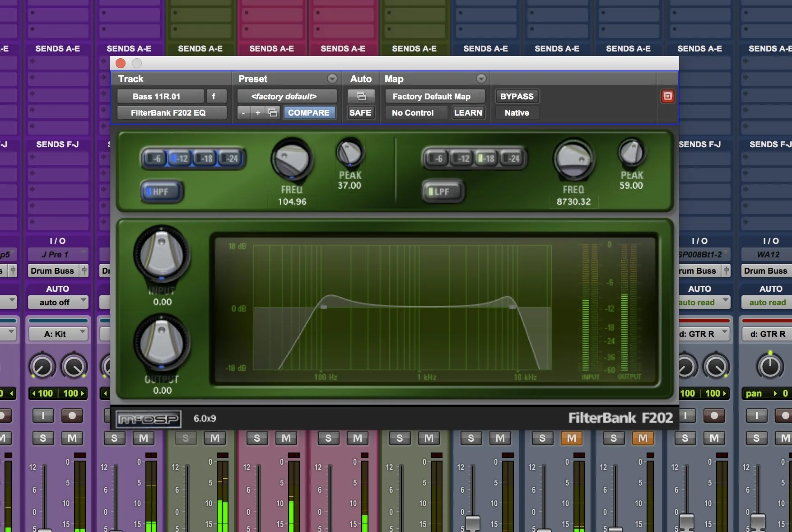
Task: Open the plug-in automation enable window icon
Action: point(361,96)
